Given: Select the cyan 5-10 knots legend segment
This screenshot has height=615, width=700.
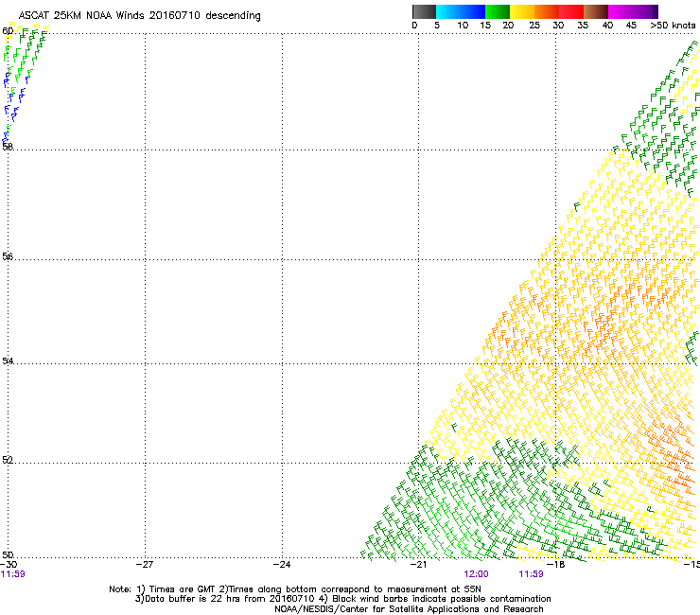Looking at the screenshot, I should pyautogui.click(x=447, y=11).
